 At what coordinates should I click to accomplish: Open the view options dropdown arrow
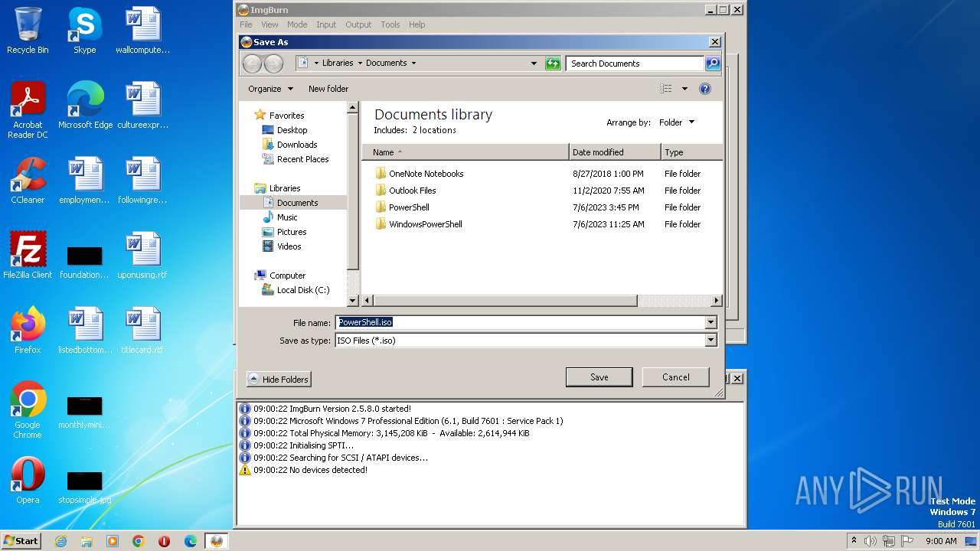(x=684, y=89)
